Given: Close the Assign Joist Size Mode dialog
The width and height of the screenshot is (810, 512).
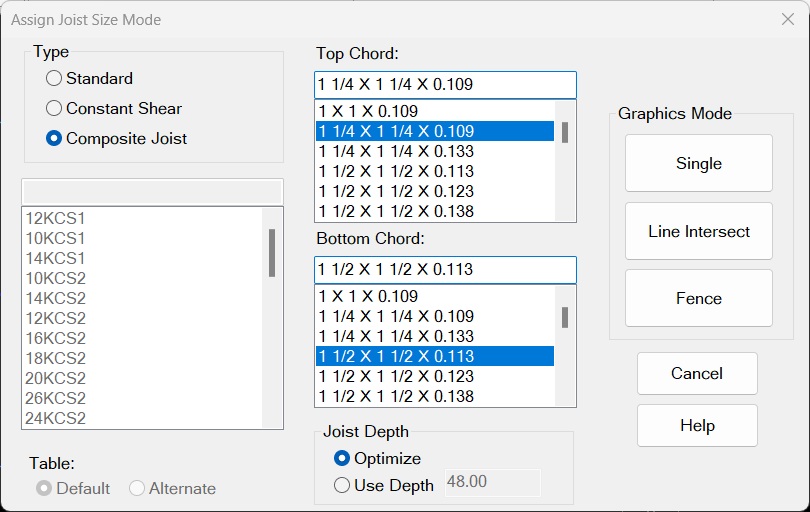Looking at the screenshot, I should pyautogui.click(x=788, y=19).
